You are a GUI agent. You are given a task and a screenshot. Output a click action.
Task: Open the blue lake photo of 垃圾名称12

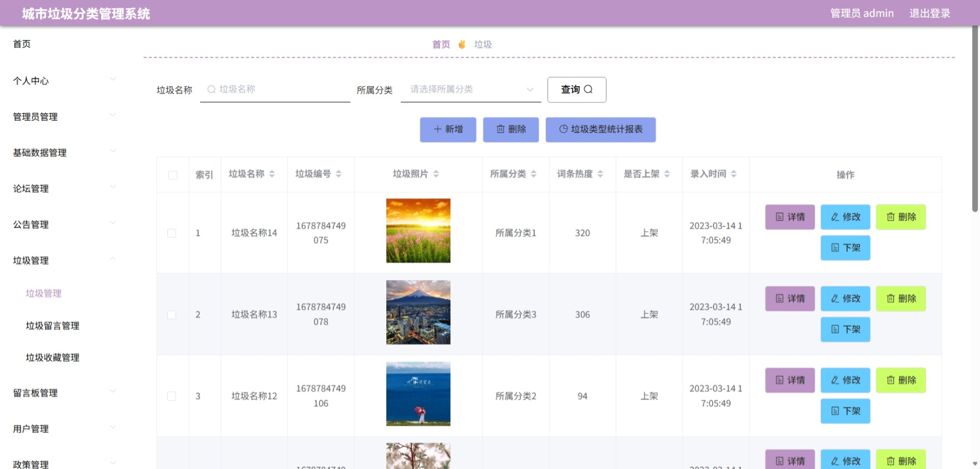tap(419, 394)
